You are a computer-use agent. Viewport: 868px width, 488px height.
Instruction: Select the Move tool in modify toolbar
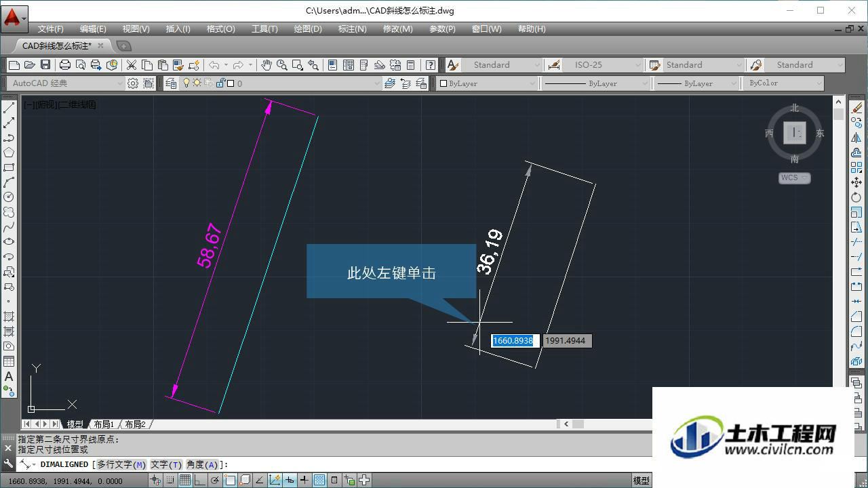tap(856, 183)
